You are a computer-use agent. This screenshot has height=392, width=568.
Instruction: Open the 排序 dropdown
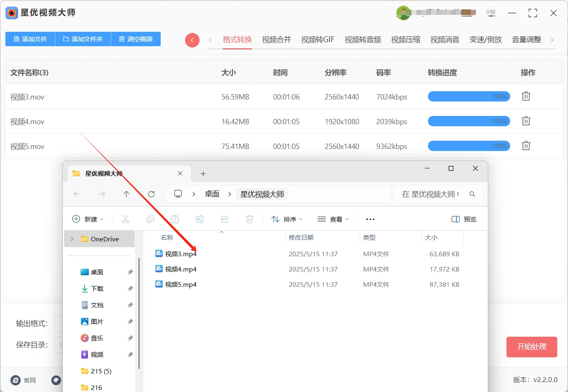click(x=287, y=219)
